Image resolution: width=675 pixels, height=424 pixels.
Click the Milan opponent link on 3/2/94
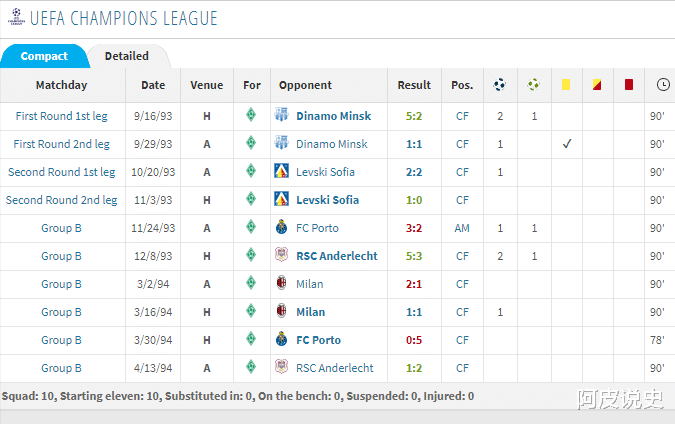[x=310, y=284]
